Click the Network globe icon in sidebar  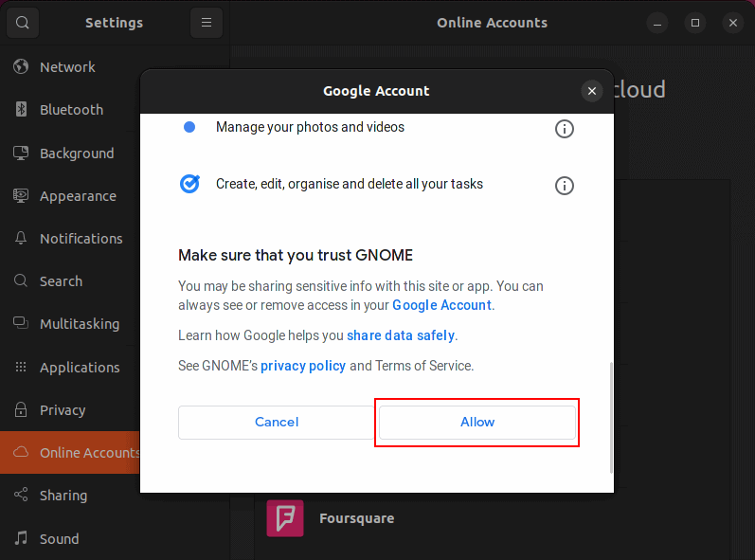tap(21, 66)
